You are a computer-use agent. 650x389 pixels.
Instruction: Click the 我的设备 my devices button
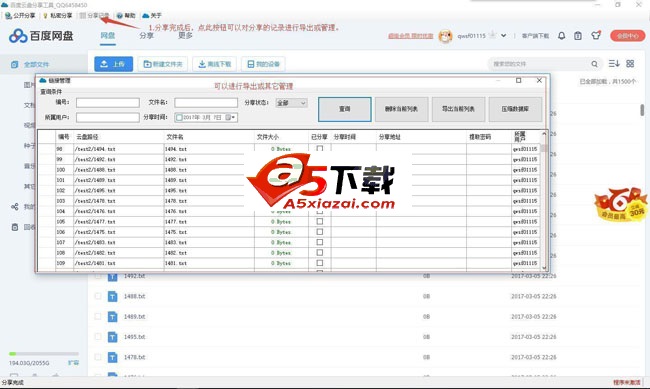[264, 64]
